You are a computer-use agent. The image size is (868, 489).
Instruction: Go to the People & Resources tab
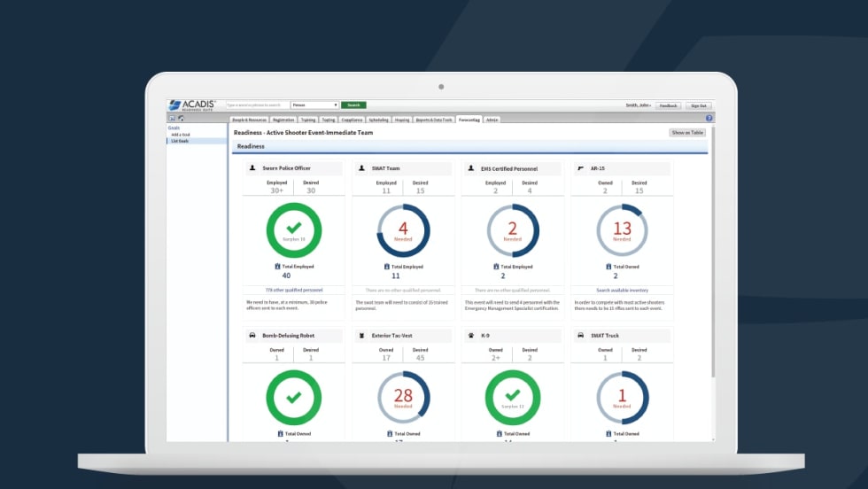coord(249,119)
